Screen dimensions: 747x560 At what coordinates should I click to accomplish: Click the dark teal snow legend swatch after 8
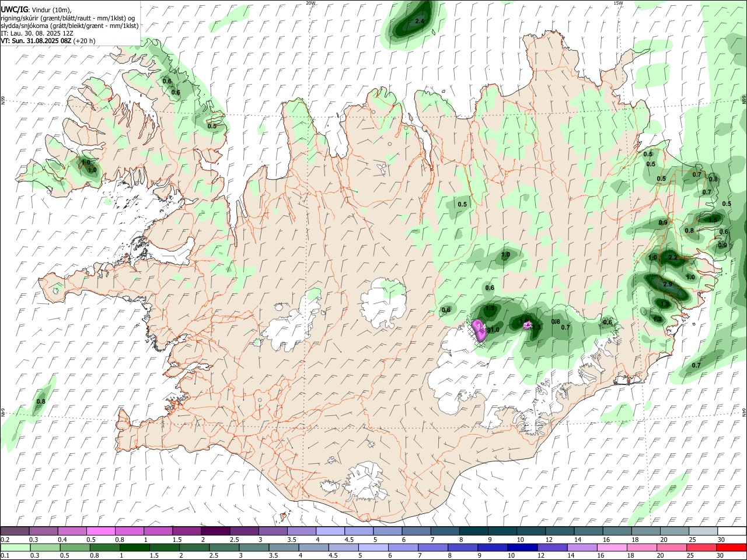point(473,531)
